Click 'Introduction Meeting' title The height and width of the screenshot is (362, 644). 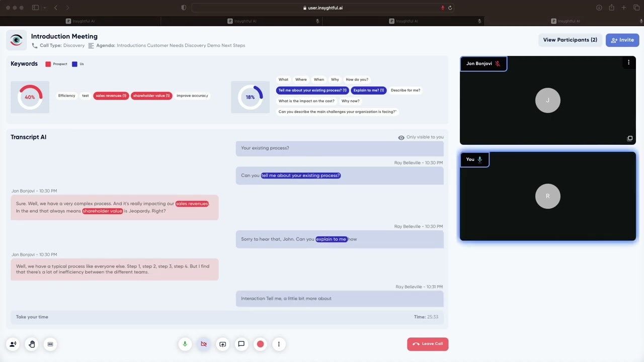click(x=64, y=36)
